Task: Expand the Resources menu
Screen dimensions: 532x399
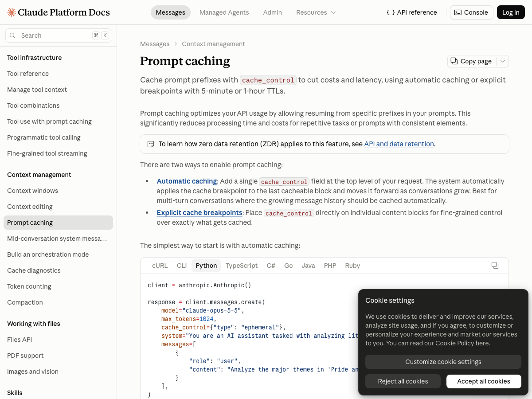Action: tap(316, 12)
